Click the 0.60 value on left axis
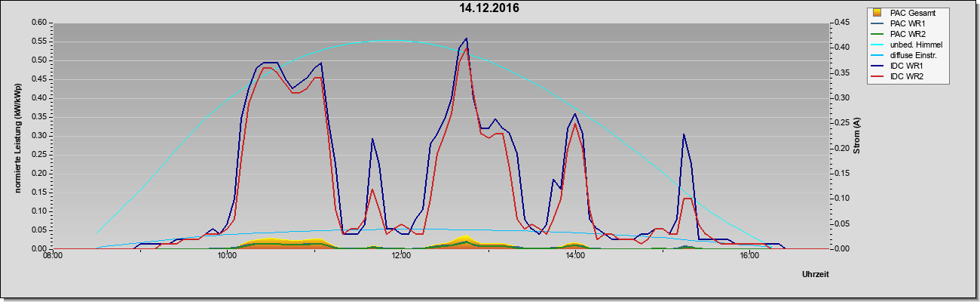The image size is (980, 302). tap(39, 23)
